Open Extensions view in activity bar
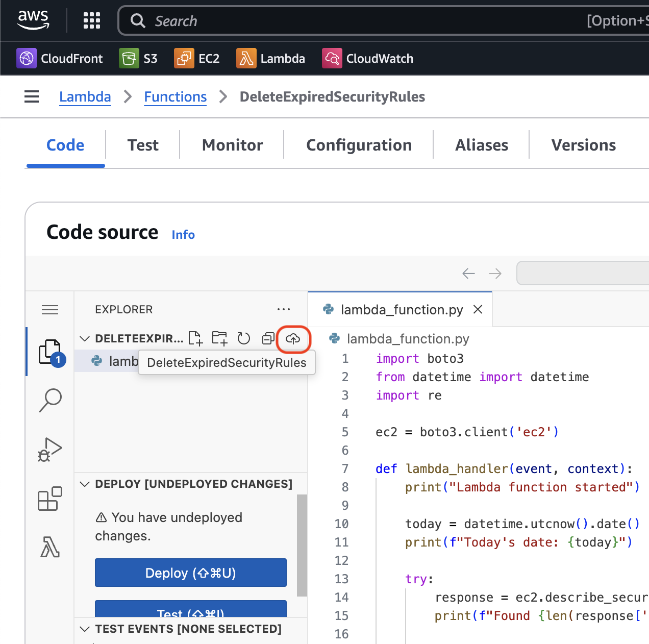Screen dimensions: 649x644 51,499
